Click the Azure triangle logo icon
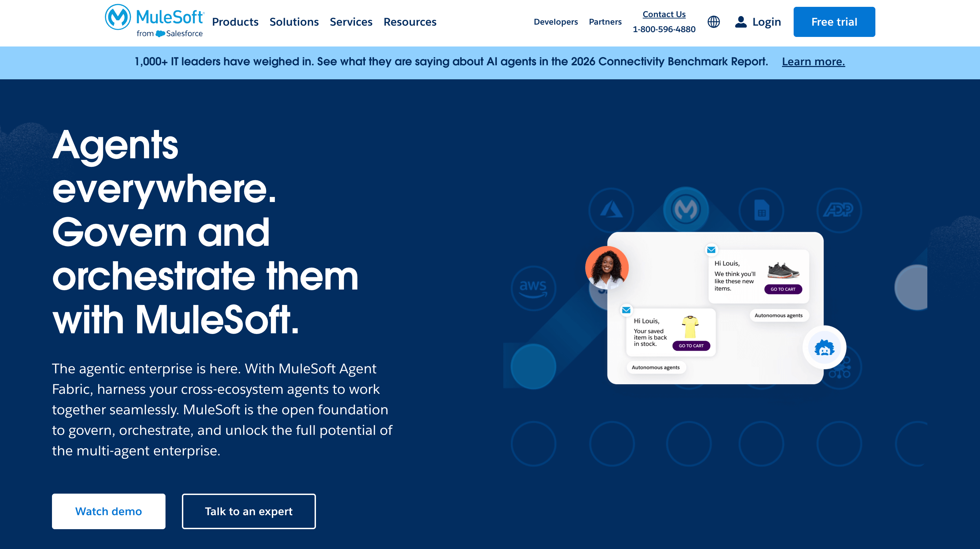980x549 pixels. click(611, 210)
